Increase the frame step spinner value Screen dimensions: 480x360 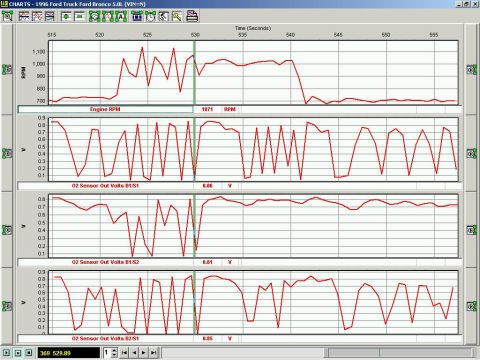[x=114, y=350]
